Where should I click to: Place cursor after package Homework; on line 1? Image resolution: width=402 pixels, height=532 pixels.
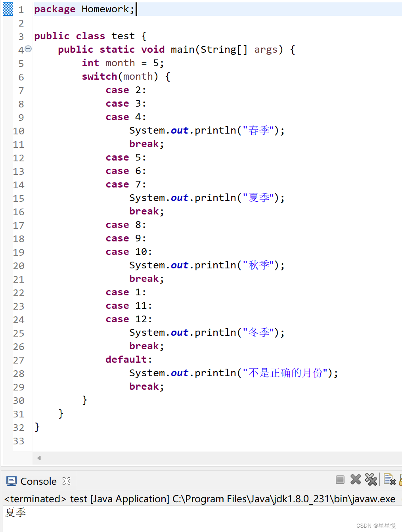(136, 9)
